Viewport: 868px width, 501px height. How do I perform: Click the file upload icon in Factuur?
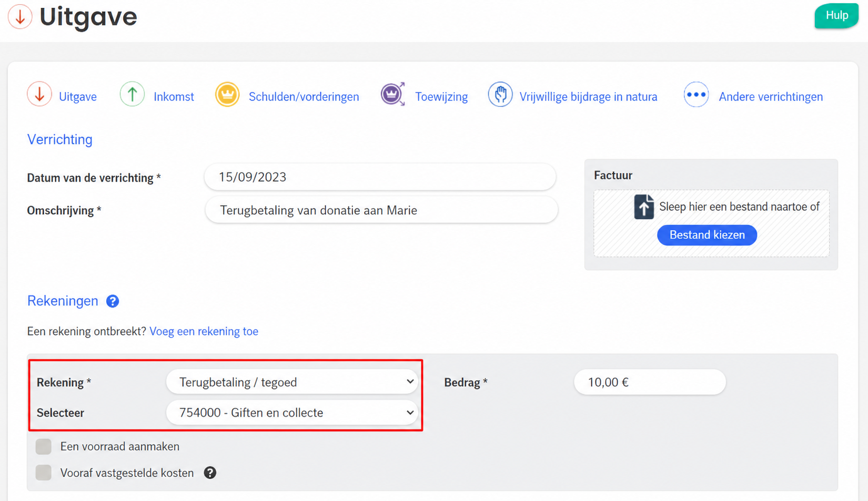click(644, 207)
